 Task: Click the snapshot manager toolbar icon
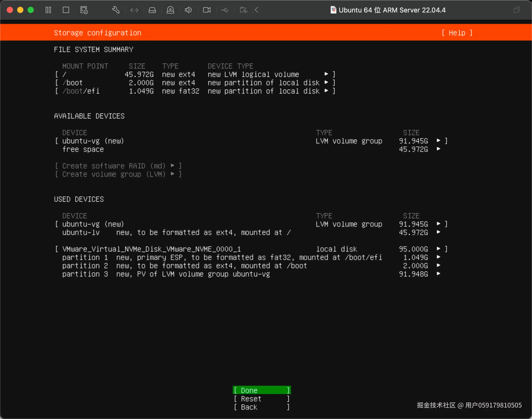[x=84, y=10]
